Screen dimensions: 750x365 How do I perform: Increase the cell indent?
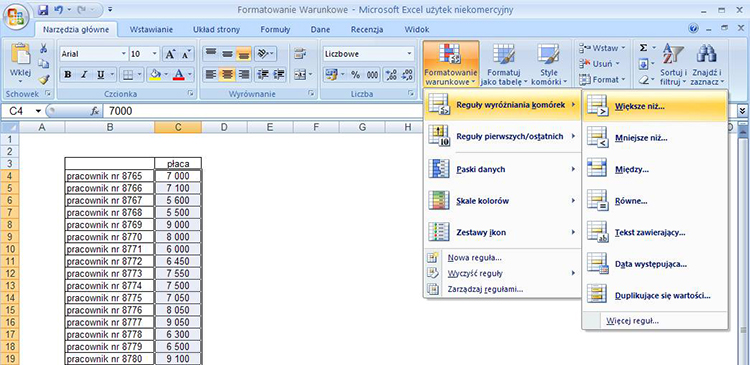pos(279,75)
